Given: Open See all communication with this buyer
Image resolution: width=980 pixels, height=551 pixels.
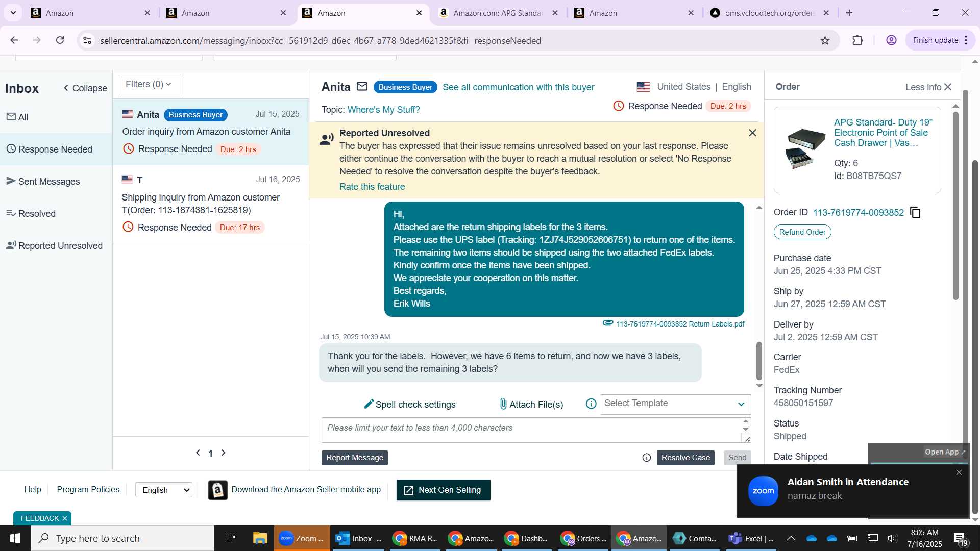Looking at the screenshot, I should click(519, 87).
